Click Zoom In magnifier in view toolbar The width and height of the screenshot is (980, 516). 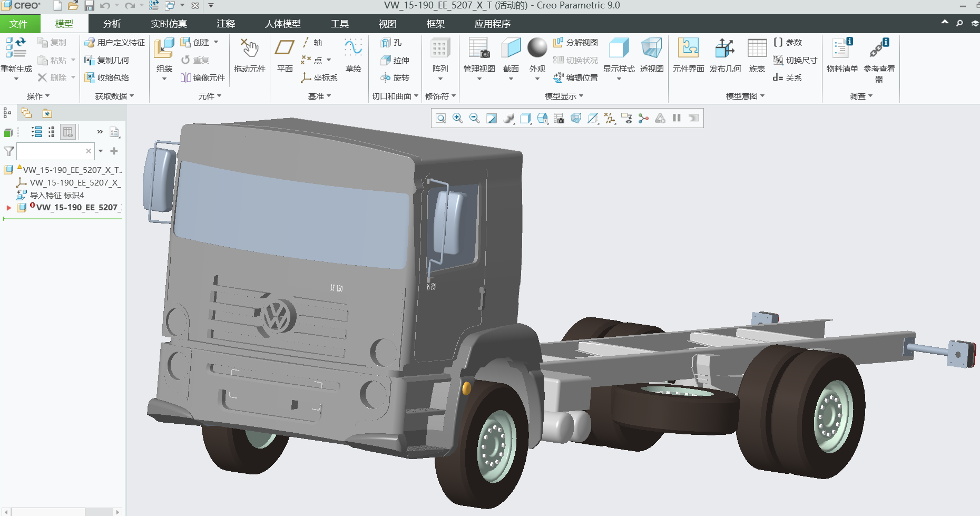458,118
